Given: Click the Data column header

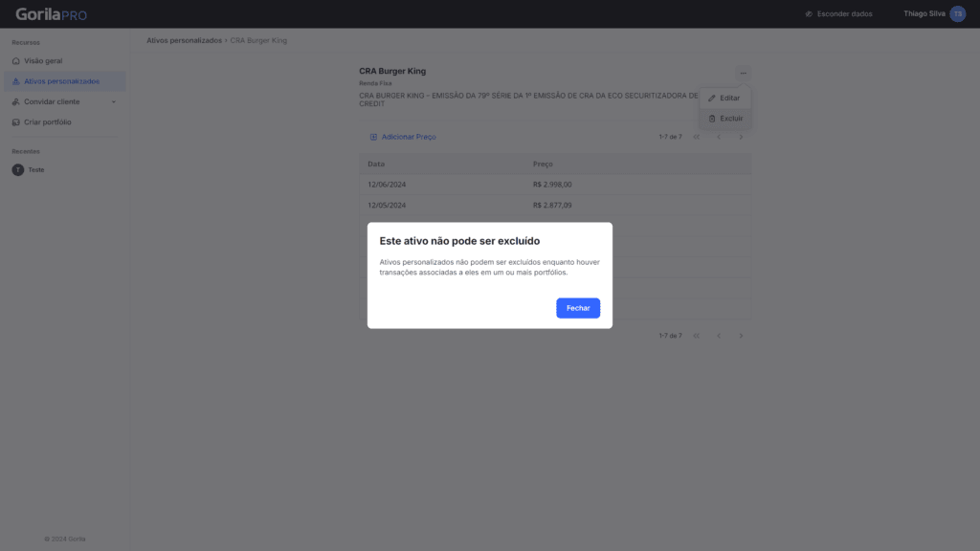Looking at the screenshot, I should point(376,164).
